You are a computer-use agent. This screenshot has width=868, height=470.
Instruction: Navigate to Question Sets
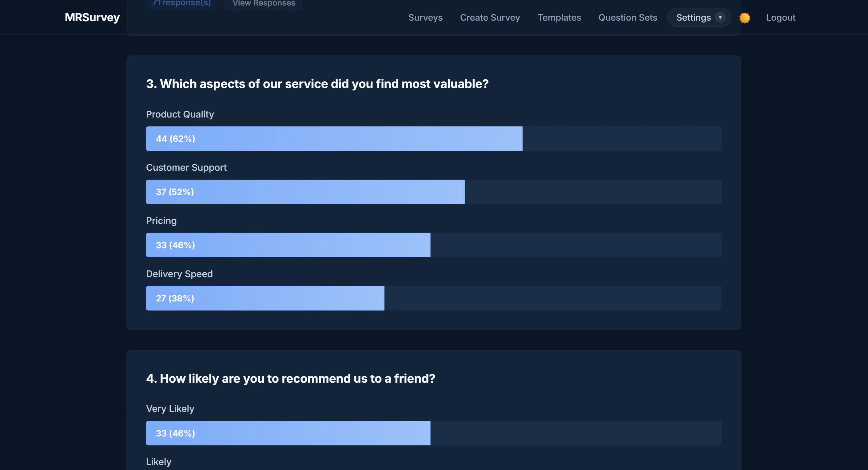coord(627,17)
